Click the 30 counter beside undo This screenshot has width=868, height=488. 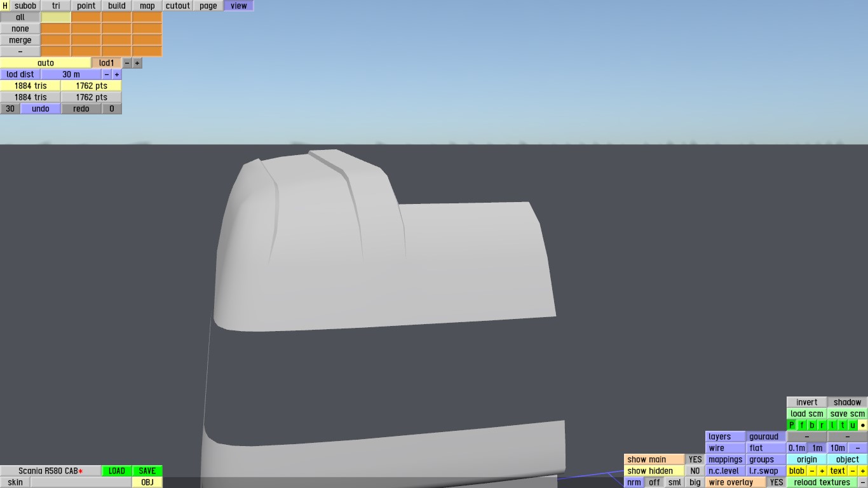pos(10,109)
